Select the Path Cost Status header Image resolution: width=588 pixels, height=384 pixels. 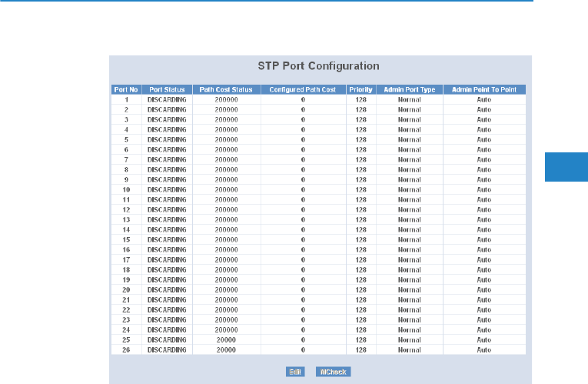(226, 89)
